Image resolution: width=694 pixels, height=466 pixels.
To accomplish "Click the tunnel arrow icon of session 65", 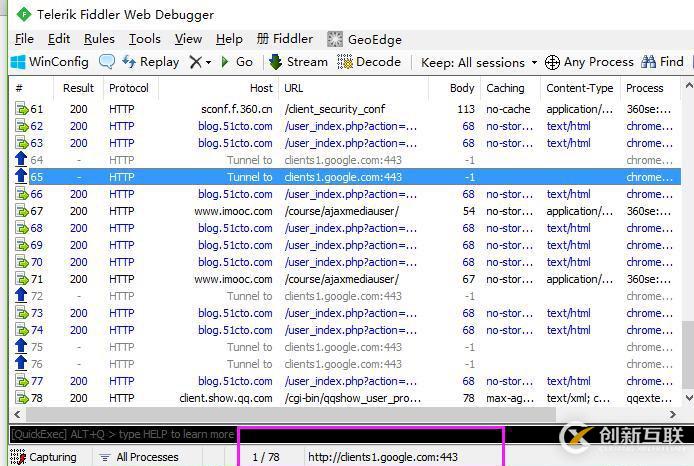I will pos(21,176).
